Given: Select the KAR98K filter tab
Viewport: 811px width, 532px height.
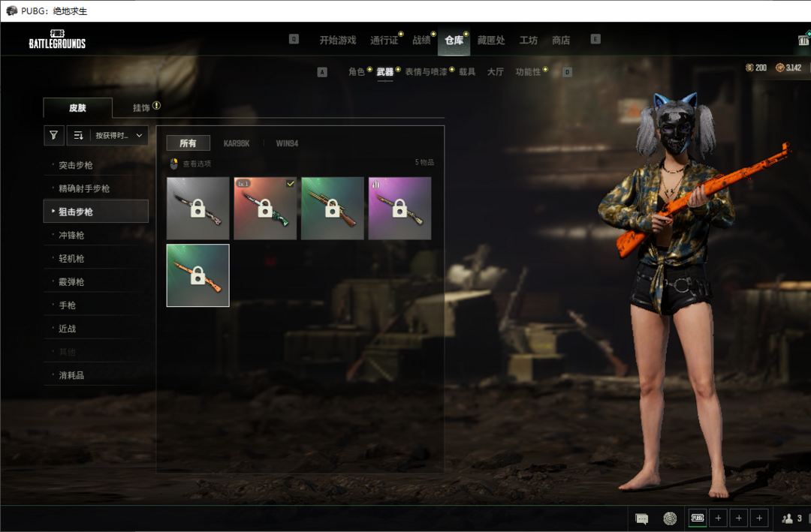Looking at the screenshot, I should point(237,143).
